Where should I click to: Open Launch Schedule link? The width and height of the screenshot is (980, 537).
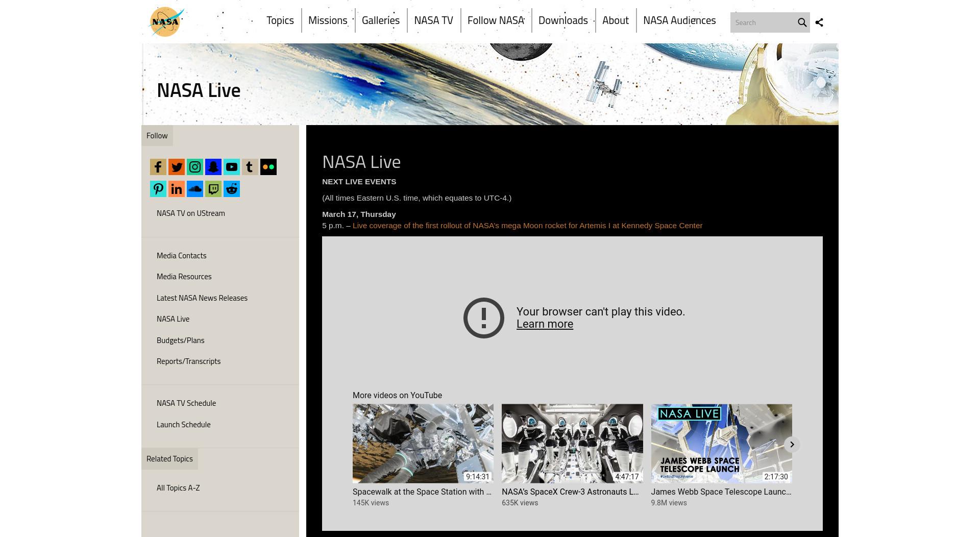(x=184, y=425)
